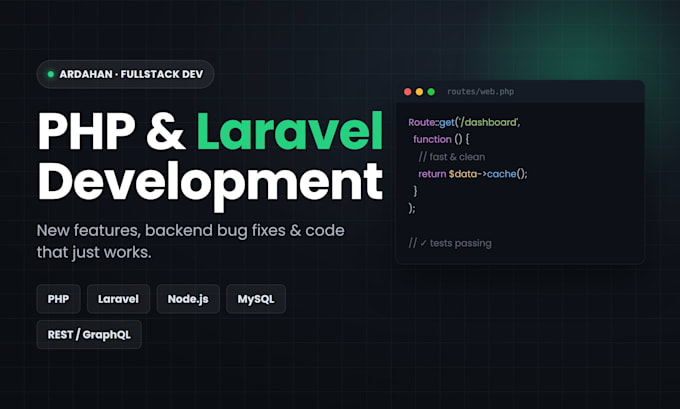Viewport: 680px width, 409px height.
Task: Click the green word Laravel in the headline
Action: 290,131
